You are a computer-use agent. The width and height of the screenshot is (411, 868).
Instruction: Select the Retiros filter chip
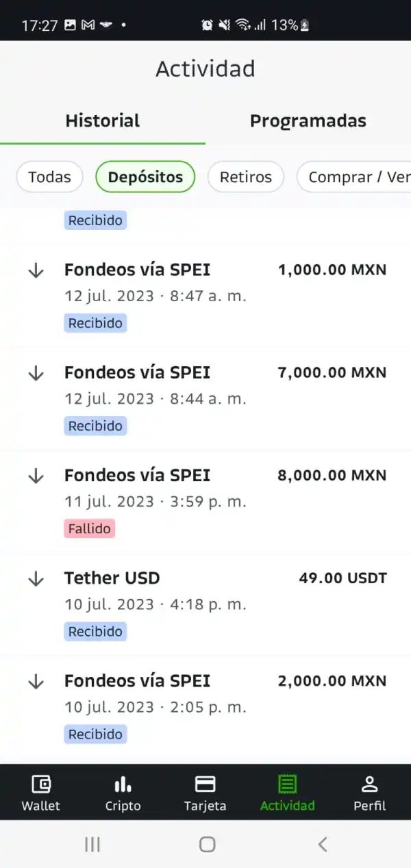[x=245, y=177]
